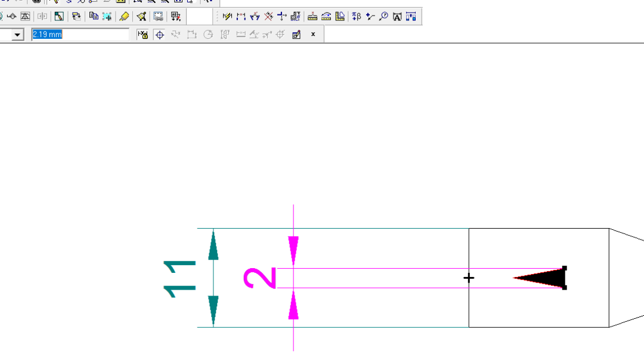Select the Smart Dimension lightning tool
The height and width of the screenshot is (363, 644).
(x=227, y=17)
